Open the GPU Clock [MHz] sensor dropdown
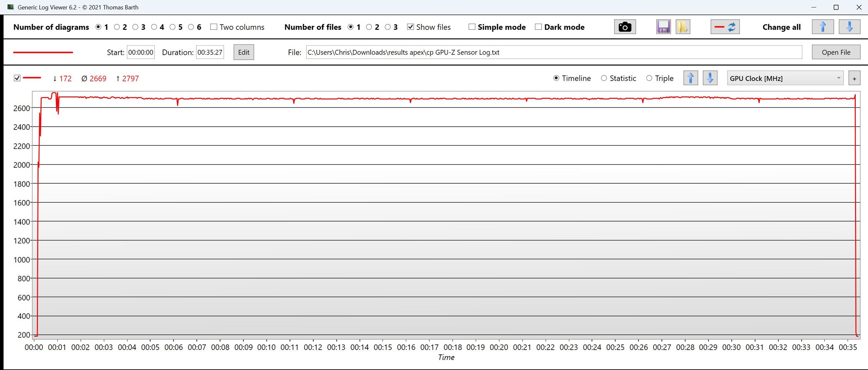This screenshot has height=370, width=868. (785, 78)
